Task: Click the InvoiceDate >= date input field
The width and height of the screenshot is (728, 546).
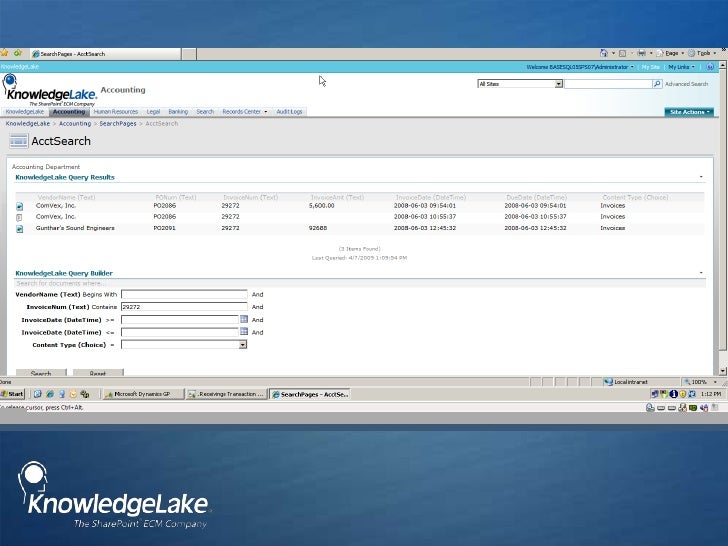Action: point(180,319)
